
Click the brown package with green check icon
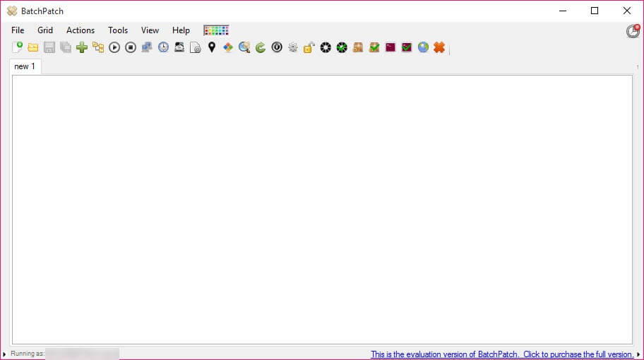(374, 47)
